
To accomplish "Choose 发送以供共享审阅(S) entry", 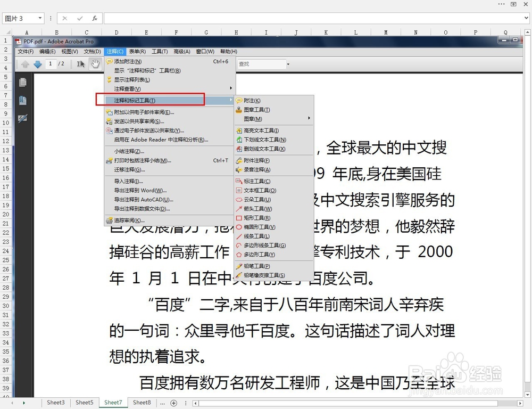I will 169,121.
